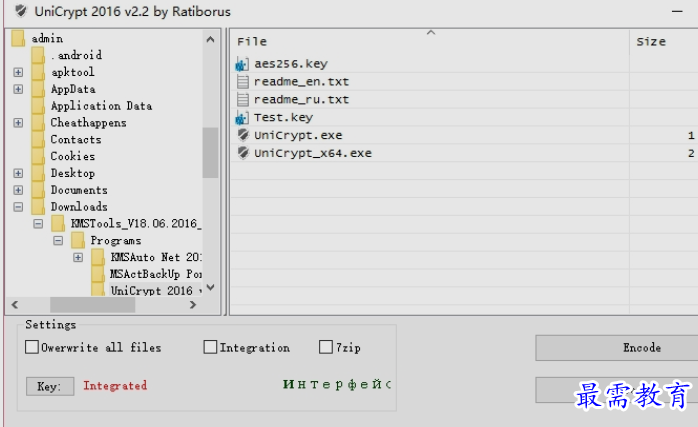Click the green Интерфейс language link
Image resolution: width=698 pixels, height=427 pixels.
[x=337, y=384]
